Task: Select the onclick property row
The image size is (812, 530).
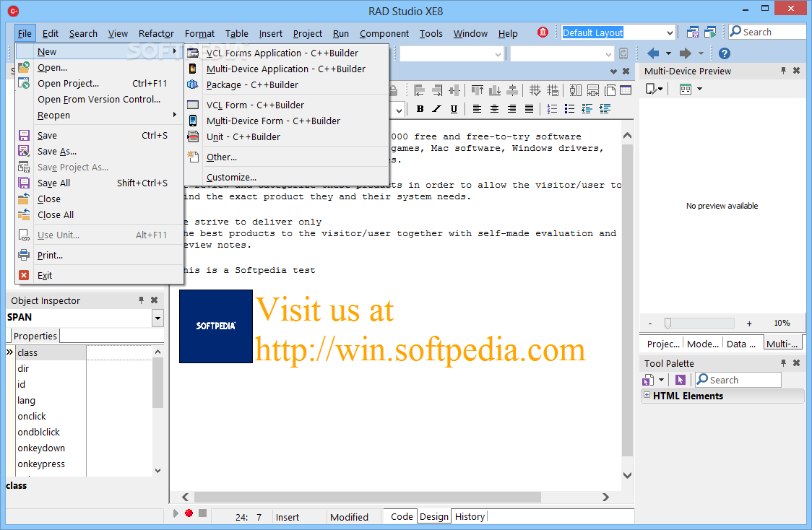Action: pyautogui.click(x=85, y=416)
